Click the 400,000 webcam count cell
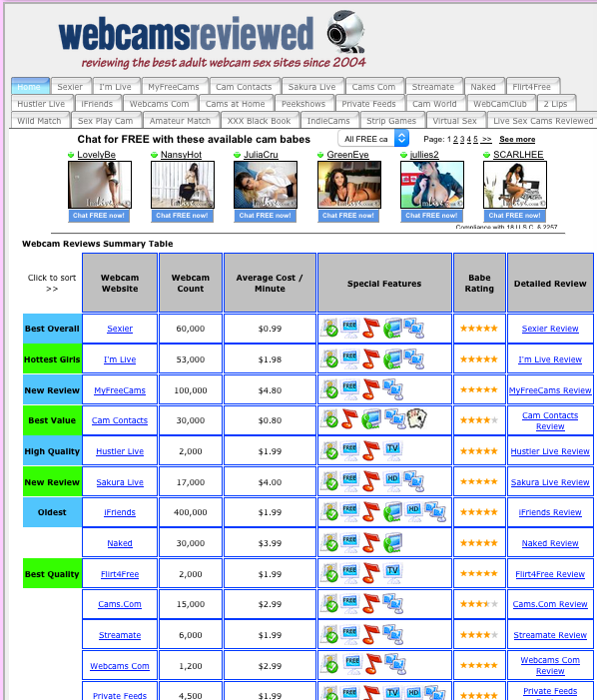Viewport: 597px width, 700px height. point(191,512)
